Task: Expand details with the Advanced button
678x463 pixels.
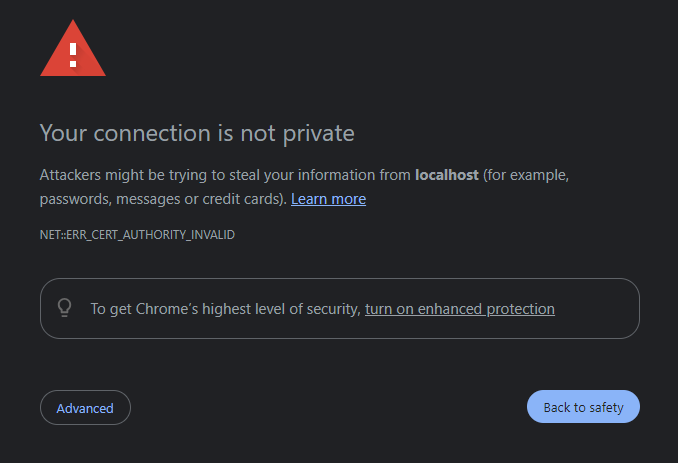Action: 85,408
